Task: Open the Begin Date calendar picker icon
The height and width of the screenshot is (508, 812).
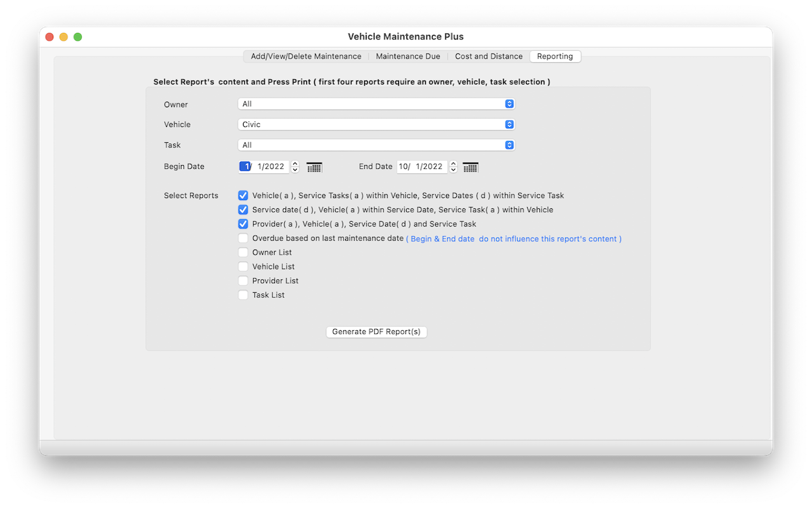Action: pos(314,167)
